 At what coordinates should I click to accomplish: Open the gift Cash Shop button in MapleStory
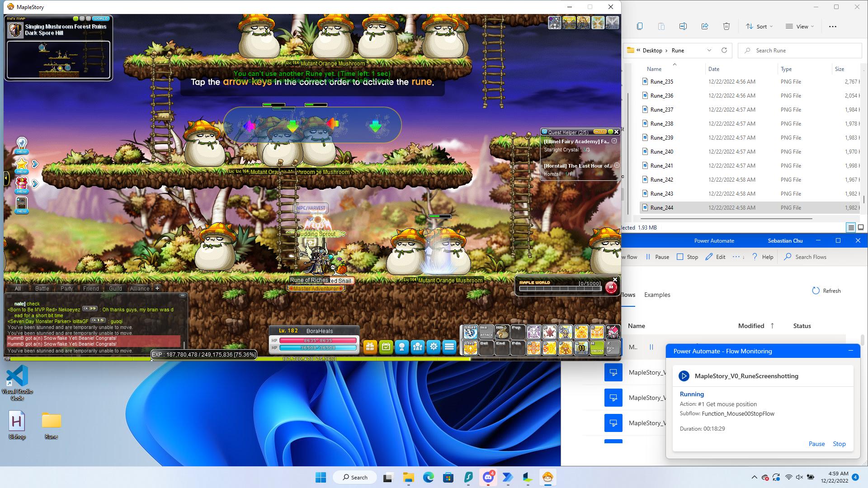click(370, 347)
